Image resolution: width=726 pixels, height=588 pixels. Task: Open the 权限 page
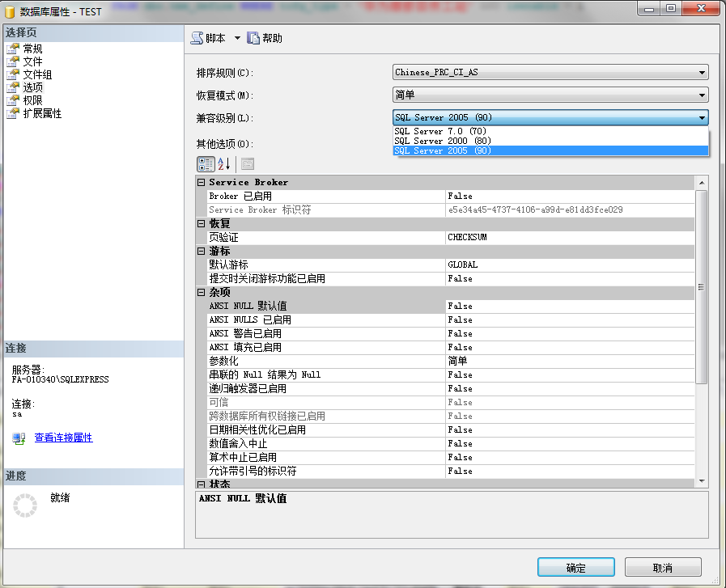click(x=33, y=100)
